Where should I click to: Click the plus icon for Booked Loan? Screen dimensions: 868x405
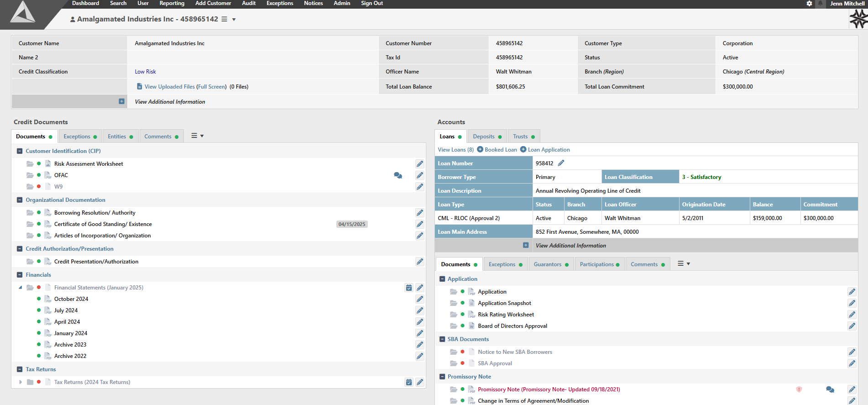[x=480, y=149]
